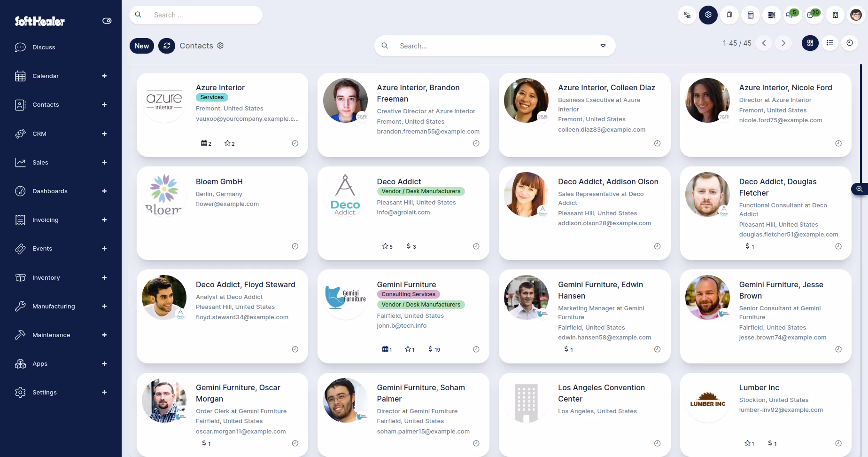The width and height of the screenshot is (868, 457).
Task: Click opportunities star on Azure Interior card
Action: coord(230,143)
